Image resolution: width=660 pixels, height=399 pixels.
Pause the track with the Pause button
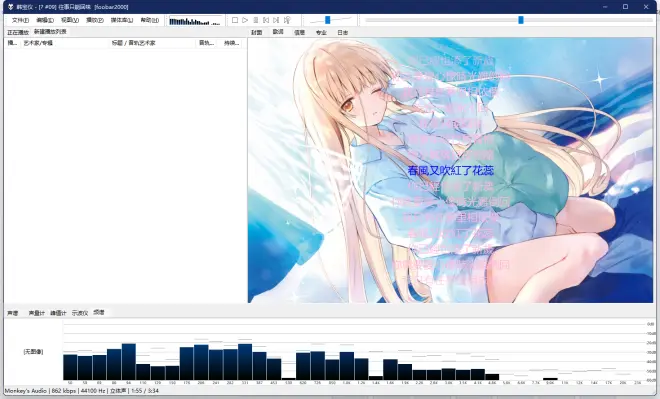pyautogui.click(x=255, y=20)
